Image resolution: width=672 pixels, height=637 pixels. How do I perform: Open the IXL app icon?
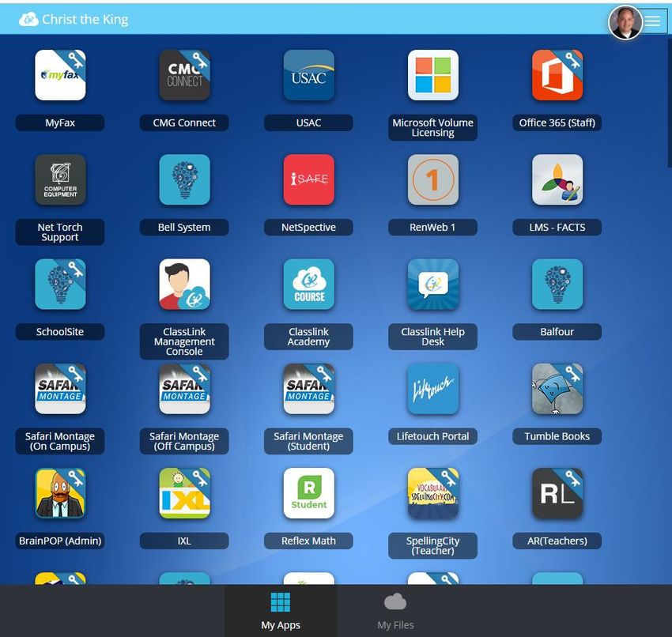184,493
